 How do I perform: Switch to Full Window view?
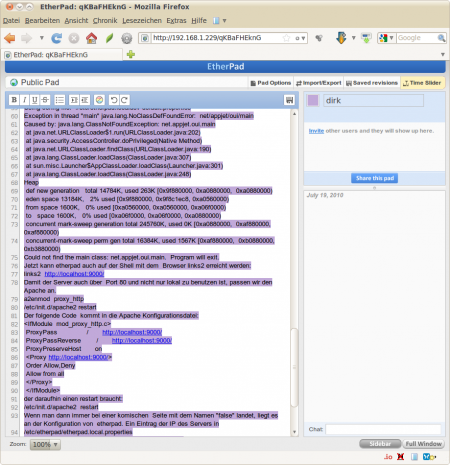pos(423,444)
